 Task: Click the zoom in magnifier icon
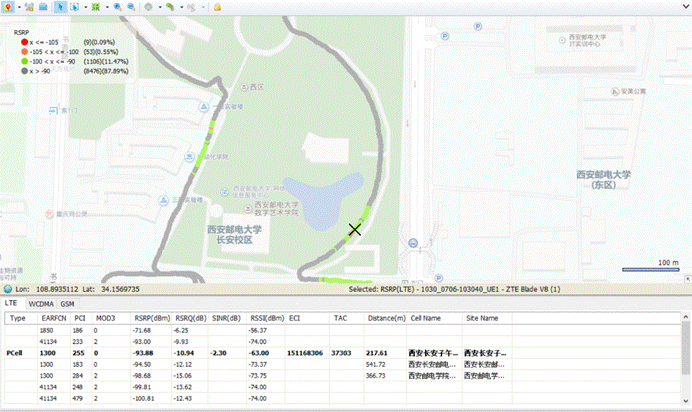click(117, 7)
